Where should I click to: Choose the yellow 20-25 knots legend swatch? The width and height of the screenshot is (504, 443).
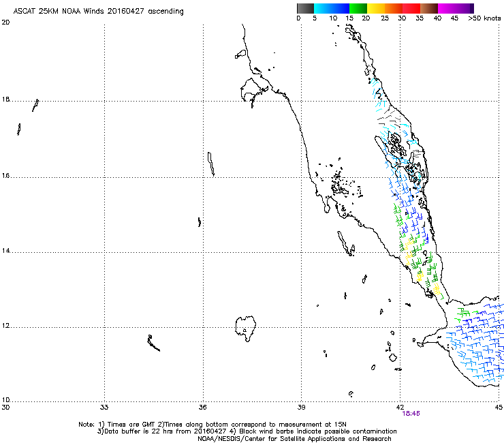click(x=376, y=8)
